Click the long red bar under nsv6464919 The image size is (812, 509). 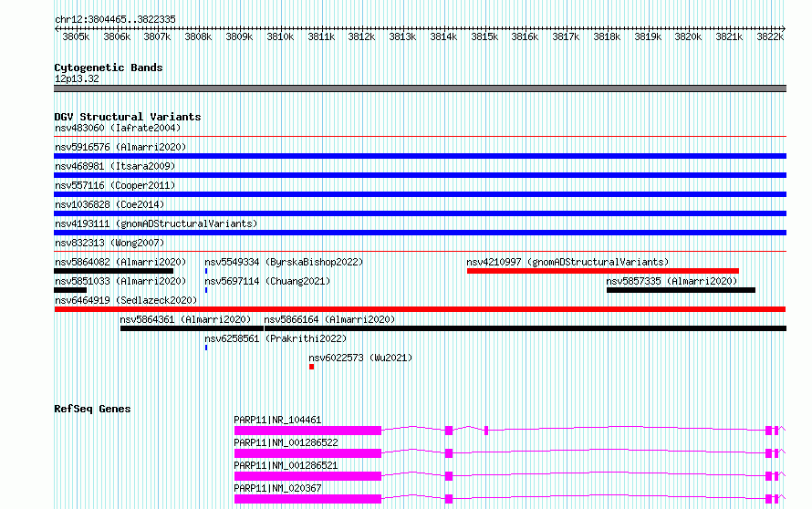420,309
